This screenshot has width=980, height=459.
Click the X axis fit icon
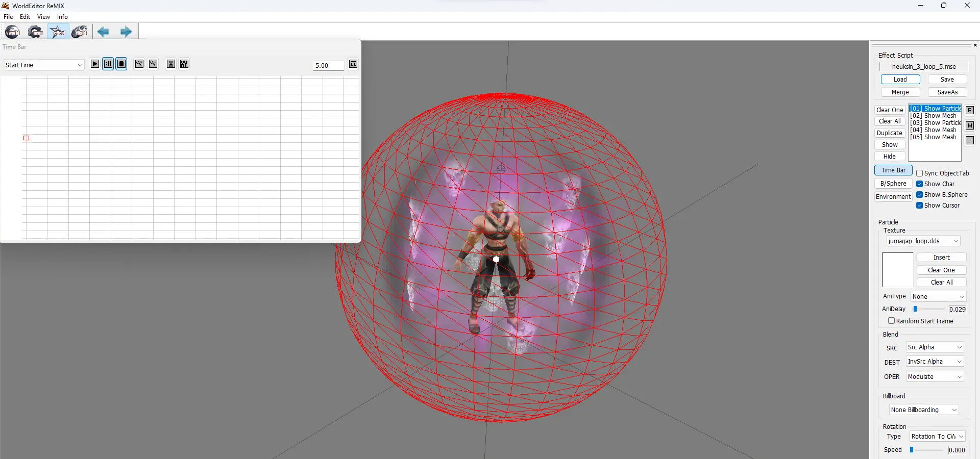(171, 64)
